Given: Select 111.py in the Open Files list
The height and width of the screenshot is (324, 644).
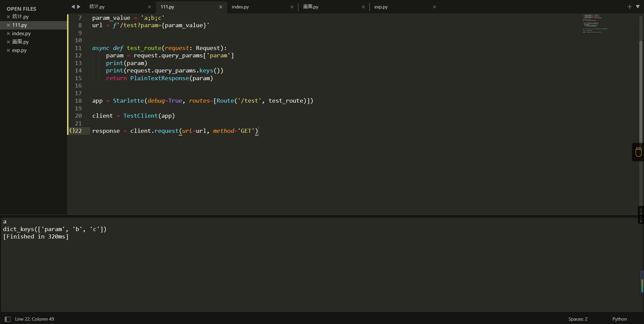Looking at the screenshot, I should (19, 25).
